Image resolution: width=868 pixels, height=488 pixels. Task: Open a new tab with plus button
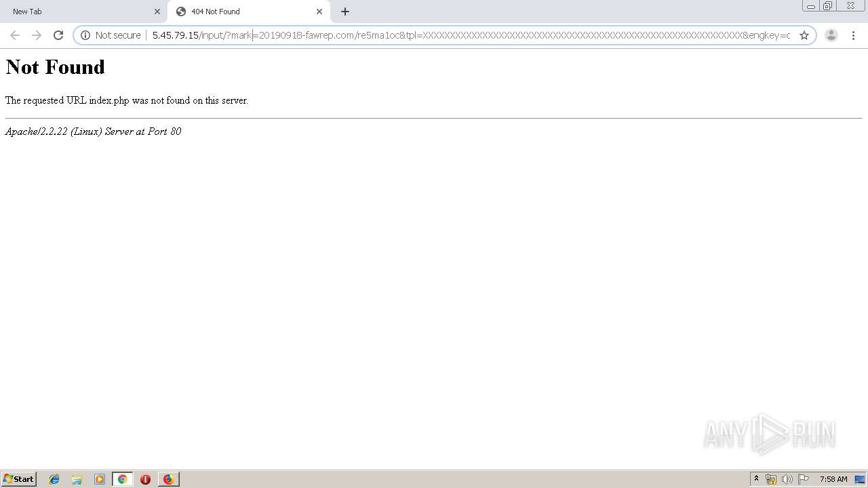tap(345, 12)
